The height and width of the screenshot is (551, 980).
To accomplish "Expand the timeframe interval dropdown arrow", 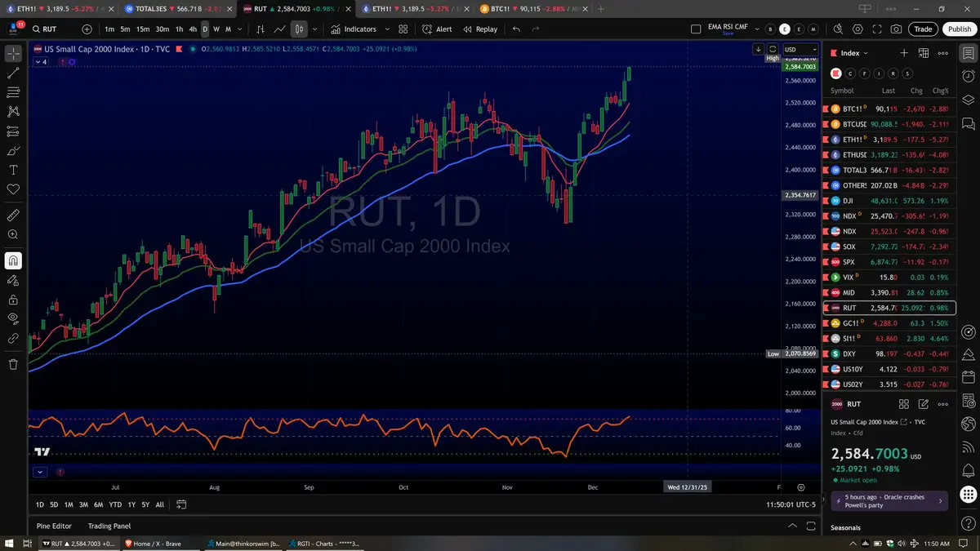I will [239, 29].
